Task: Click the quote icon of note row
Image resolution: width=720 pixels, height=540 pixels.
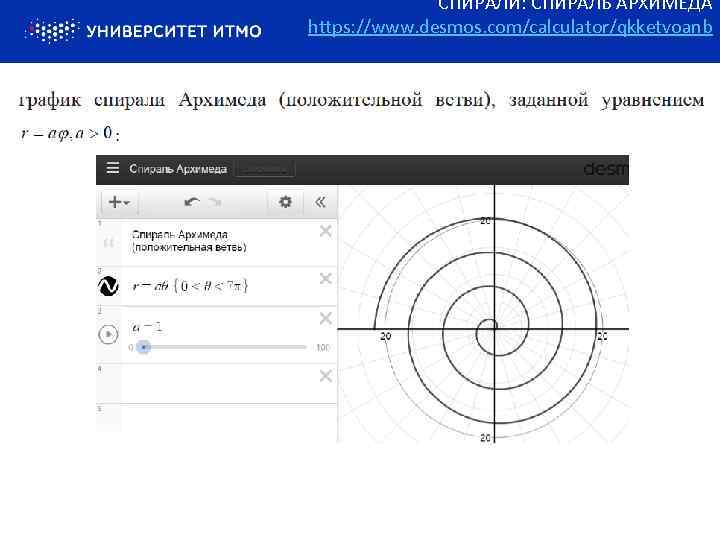Action: (109, 242)
